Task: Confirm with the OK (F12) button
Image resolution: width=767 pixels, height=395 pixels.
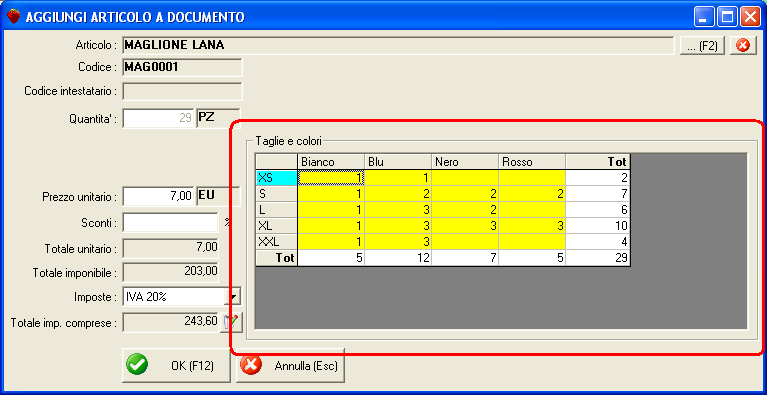Action: pos(176,366)
